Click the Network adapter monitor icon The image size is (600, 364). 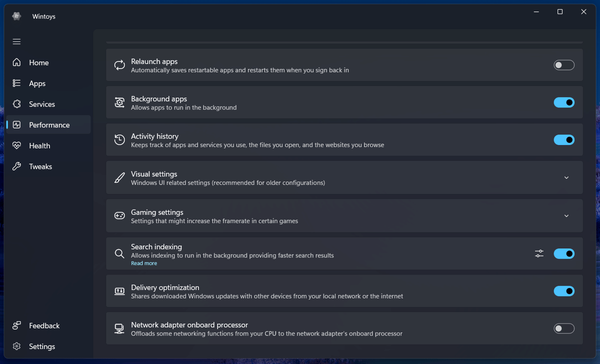click(x=119, y=328)
